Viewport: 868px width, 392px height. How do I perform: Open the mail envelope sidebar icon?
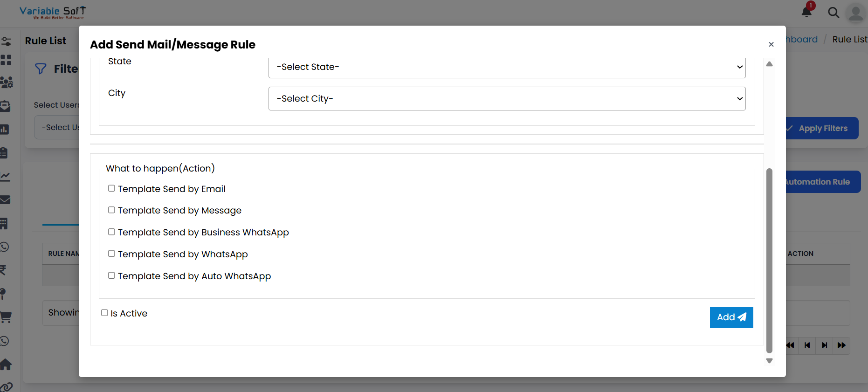(5, 199)
